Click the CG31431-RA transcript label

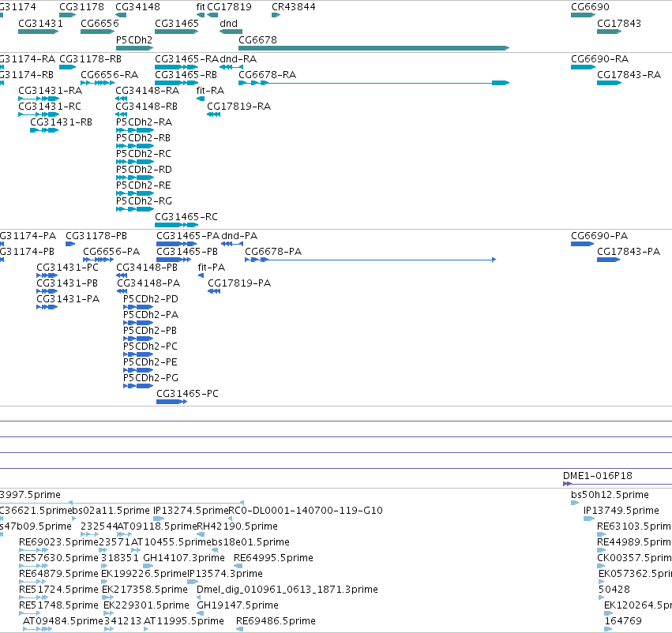pos(50,91)
